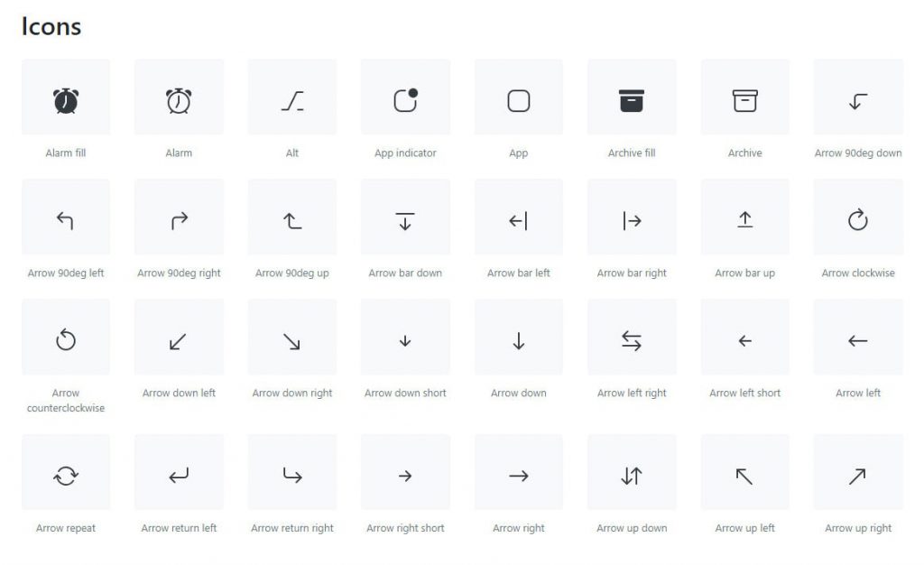This screenshot has width=924, height=565.
Task: Open the Alt icon tile
Action: click(292, 97)
